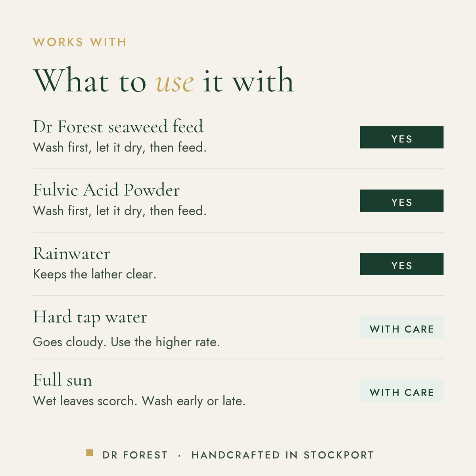Select the 'Fulvic Acid Powder' title
Image resolution: width=476 pixels, height=476 pixels.
pyautogui.click(x=106, y=190)
